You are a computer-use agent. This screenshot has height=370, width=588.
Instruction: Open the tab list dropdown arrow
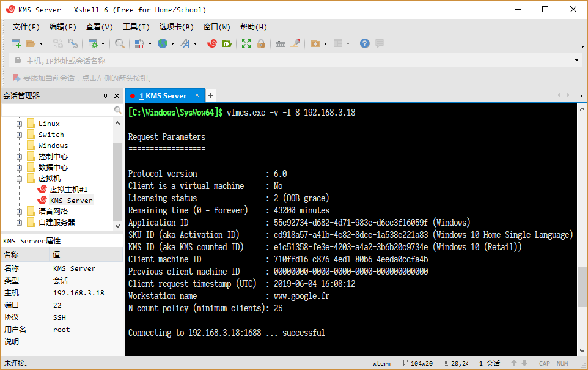coord(581,95)
